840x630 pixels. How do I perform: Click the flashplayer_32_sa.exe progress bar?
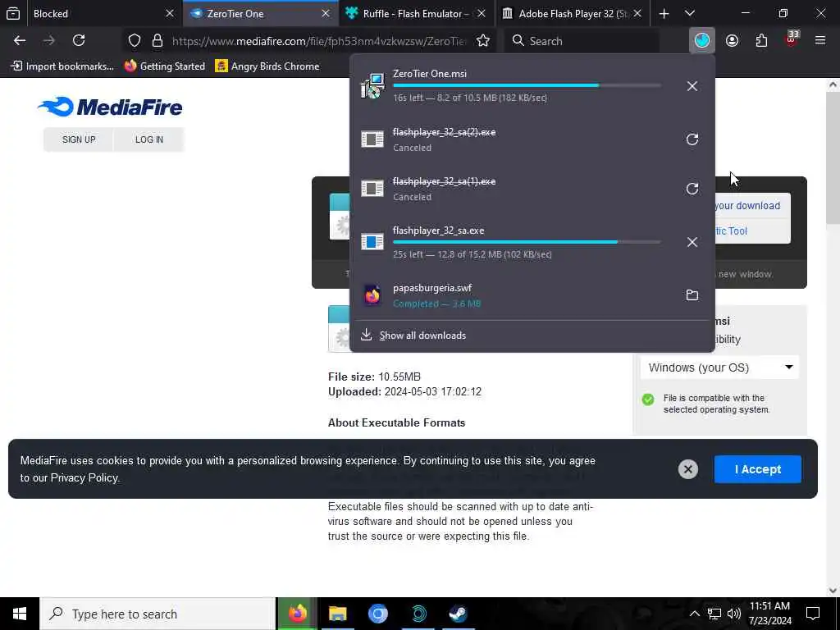pyautogui.click(x=527, y=242)
